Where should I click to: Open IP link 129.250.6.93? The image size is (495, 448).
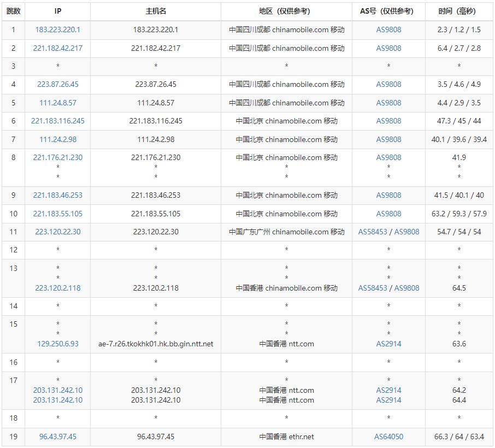(x=58, y=344)
